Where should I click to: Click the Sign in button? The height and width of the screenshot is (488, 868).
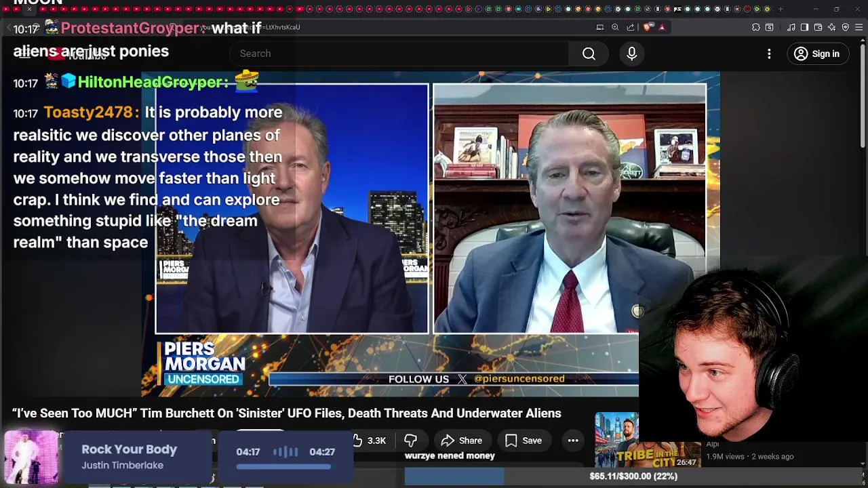point(816,54)
